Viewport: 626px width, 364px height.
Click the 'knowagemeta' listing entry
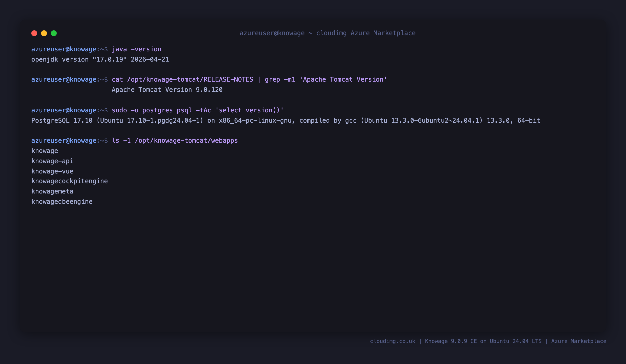52,191
